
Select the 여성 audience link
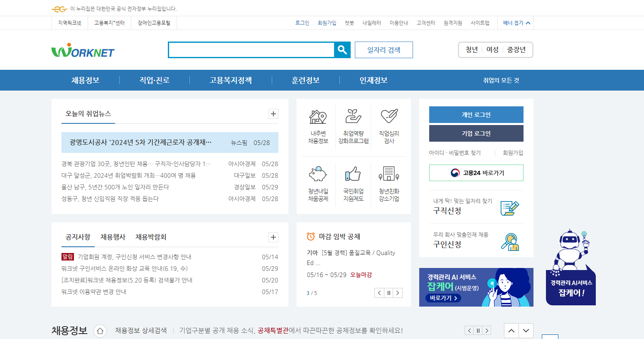point(492,50)
